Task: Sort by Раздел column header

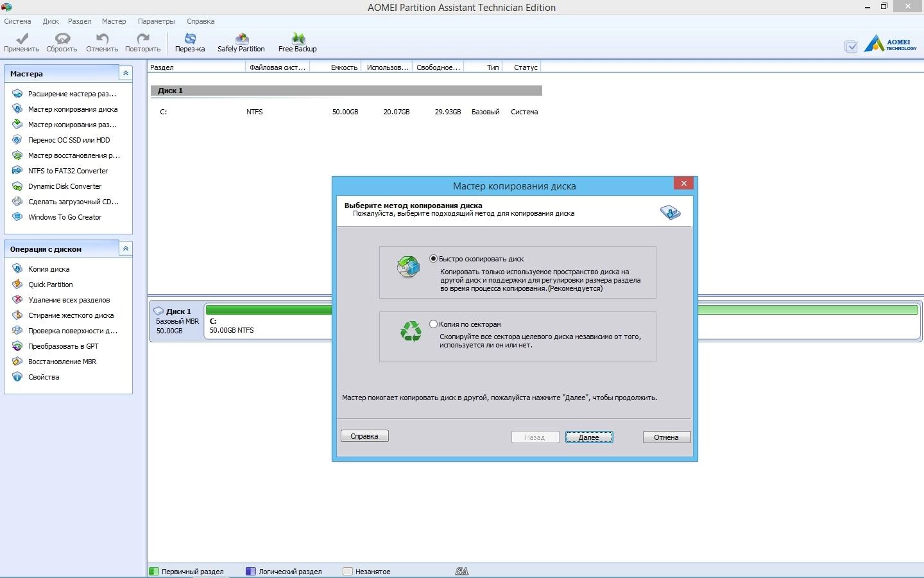Action: 196,67
